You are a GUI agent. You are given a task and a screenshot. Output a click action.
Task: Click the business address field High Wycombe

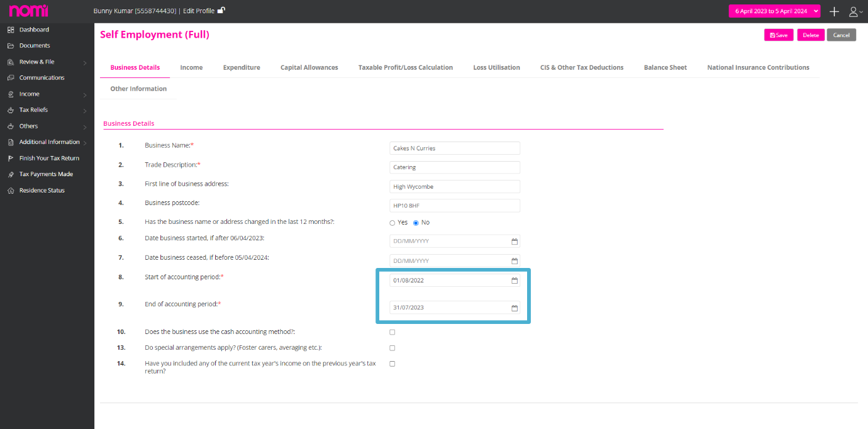(x=455, y=187)
